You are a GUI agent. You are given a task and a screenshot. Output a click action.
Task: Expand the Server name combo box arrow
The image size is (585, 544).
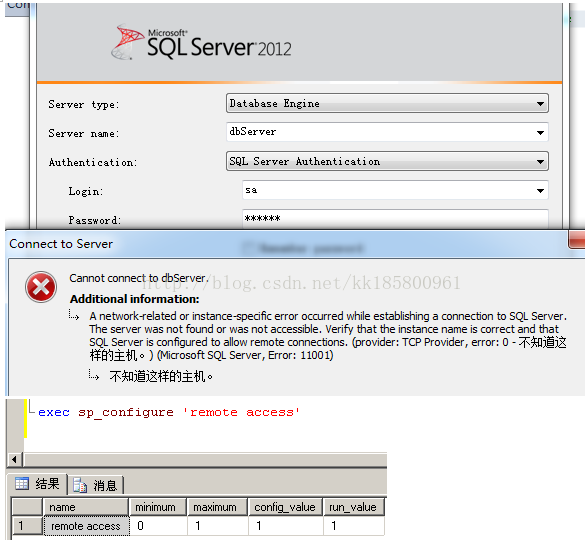[540, 132]
